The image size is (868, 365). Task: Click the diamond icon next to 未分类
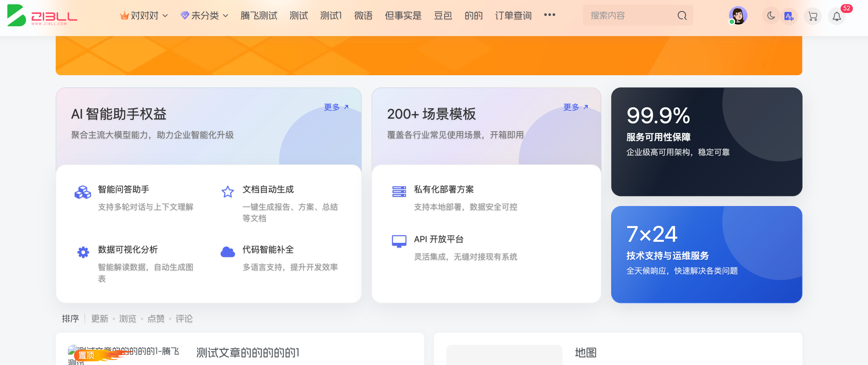tap(185, 16)
